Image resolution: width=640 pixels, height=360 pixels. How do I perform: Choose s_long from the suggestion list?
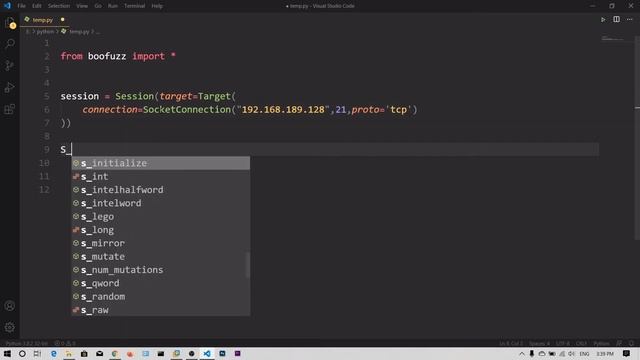(161, 230)
